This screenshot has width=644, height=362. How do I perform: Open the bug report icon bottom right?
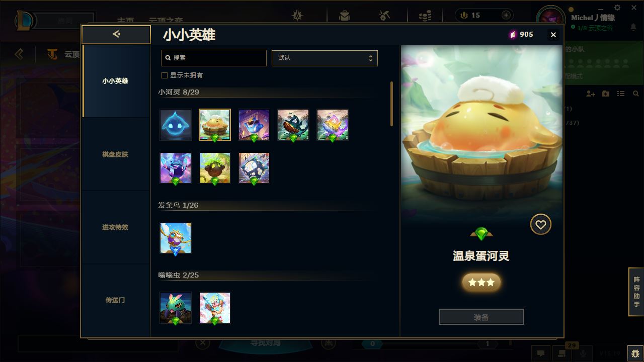(x=635, y=353)
